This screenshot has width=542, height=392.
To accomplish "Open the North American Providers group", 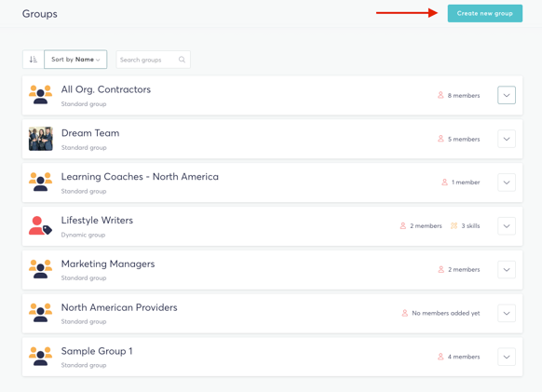I will [x=119, y=307].
